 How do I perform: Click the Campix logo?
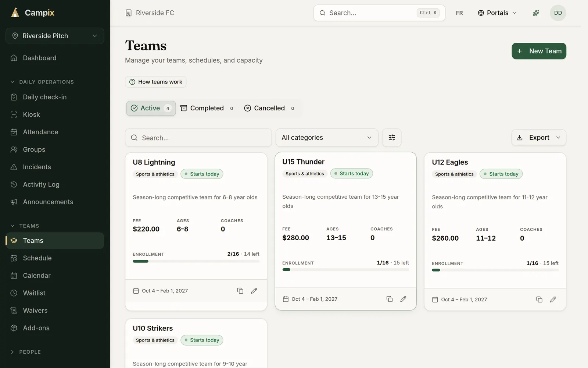(x=32, y=13)
